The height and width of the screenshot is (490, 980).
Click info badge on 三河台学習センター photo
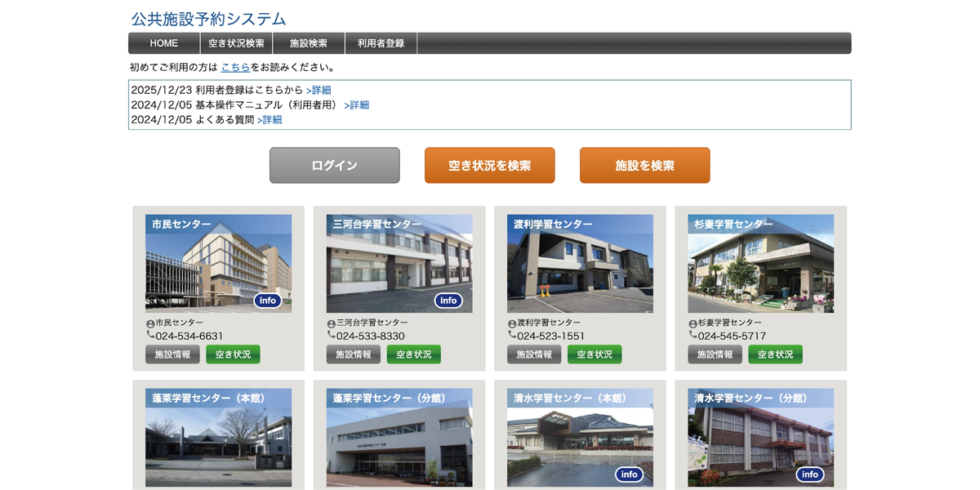tap(448, 301)
